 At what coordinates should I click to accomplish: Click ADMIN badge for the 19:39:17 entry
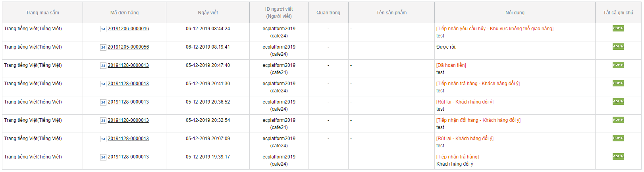pos(618,156)
